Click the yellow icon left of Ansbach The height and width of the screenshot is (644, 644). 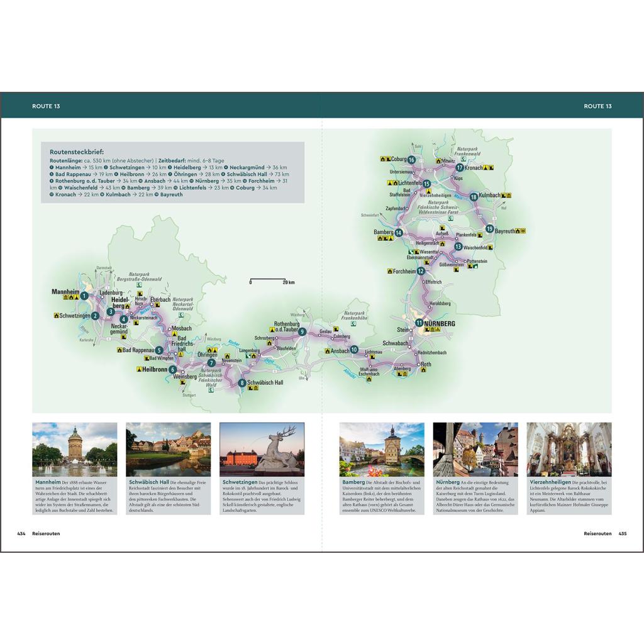[x=327, y=350]
